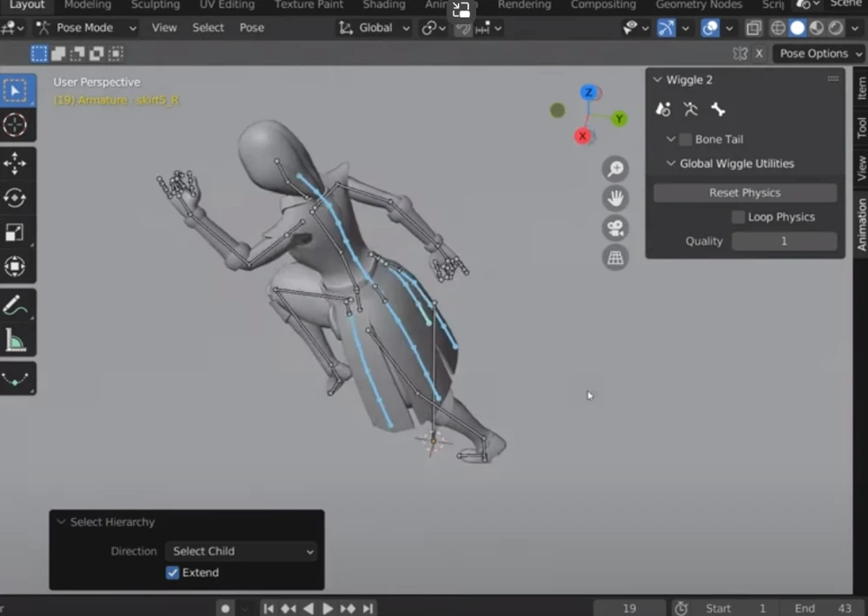Select the Rotate tool
The height and width of the screenshot is (616, 868).
point(16,198)
